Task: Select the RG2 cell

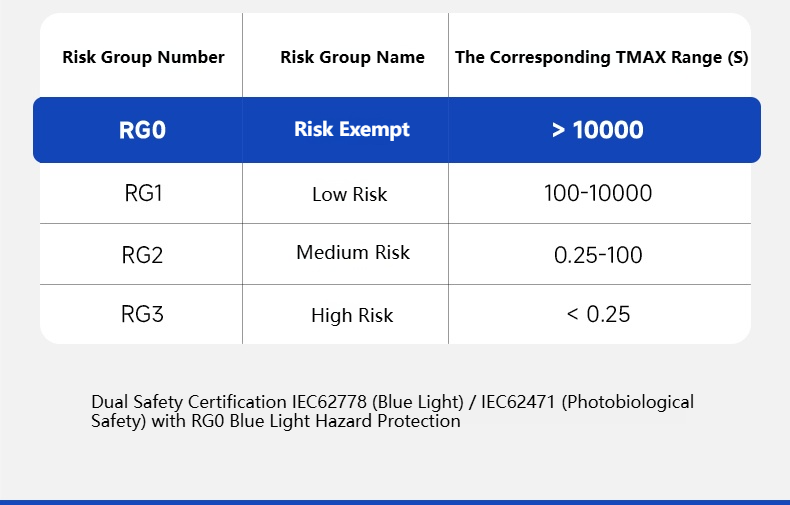Action: [142, 255]
